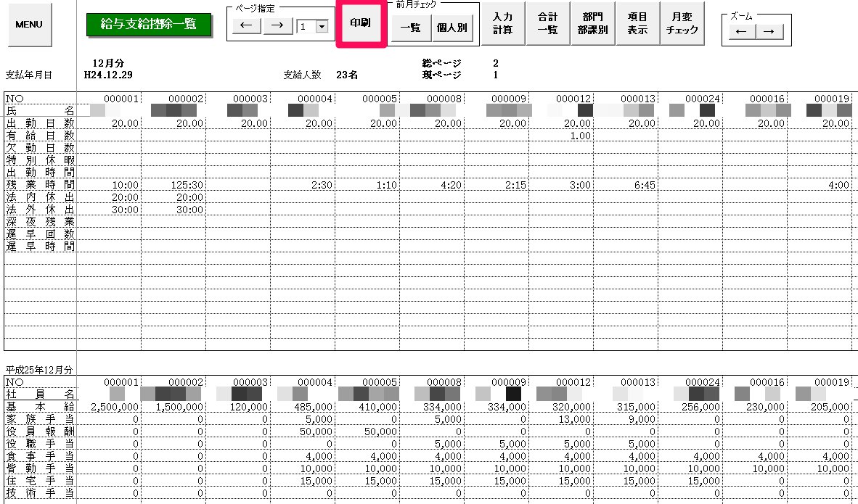Click the green 給与支給控除一覧 title button
Viewport: 858px width, 504px height.
click(149, 25)
